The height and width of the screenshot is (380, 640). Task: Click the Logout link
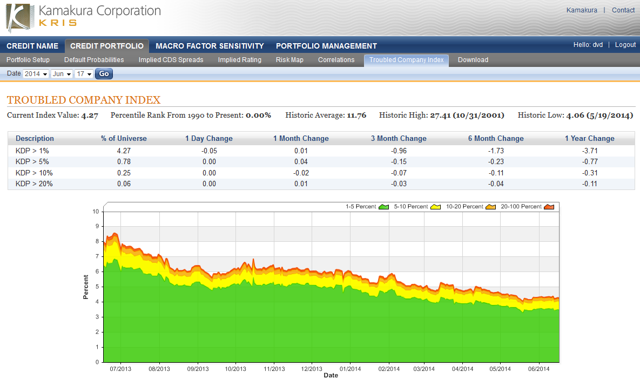(625, 44)
